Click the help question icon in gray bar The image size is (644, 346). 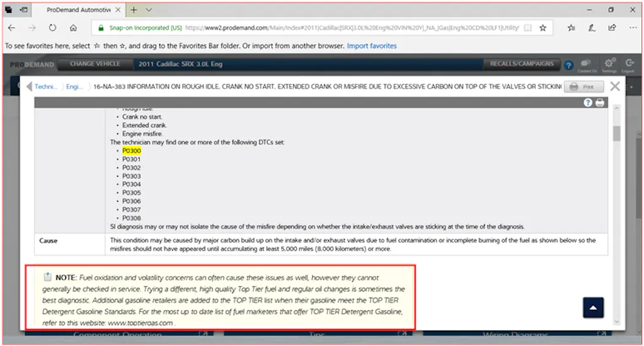[588, 102]
